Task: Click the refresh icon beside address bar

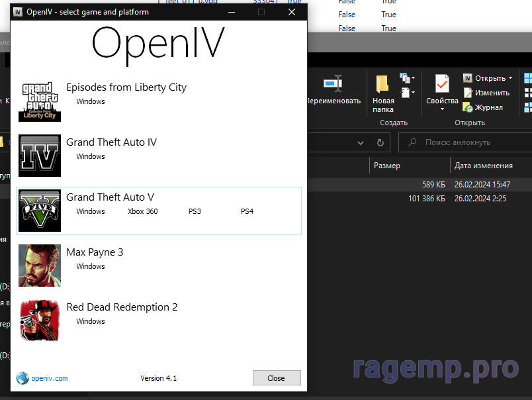Action: [380, 142]
